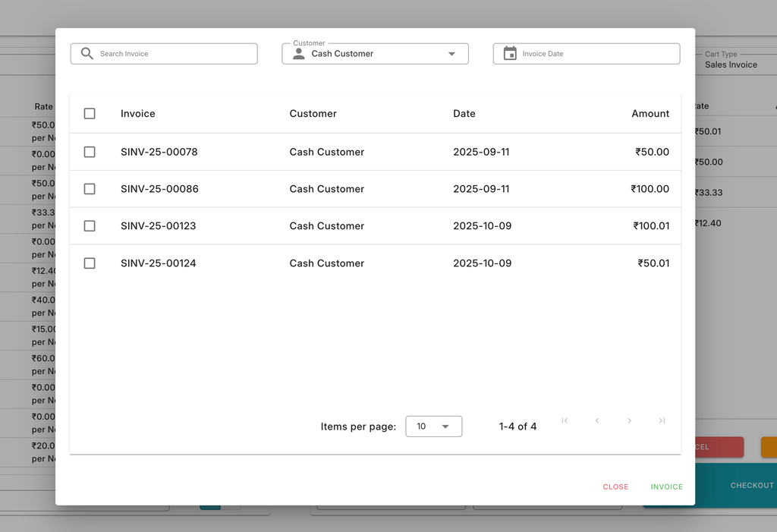Click the date of SINV-25-00123
The height and width of the screenshot is (532, 777).
coord(482,226)
